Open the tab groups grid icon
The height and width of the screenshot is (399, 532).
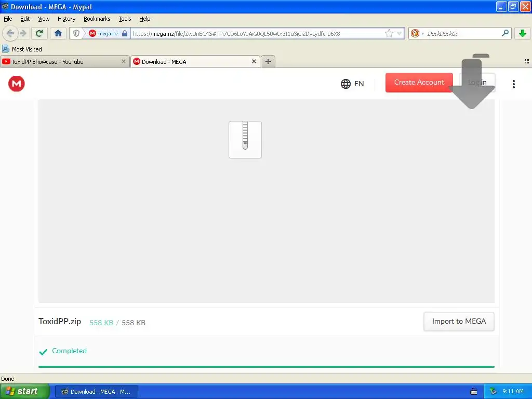[x=527, y=61]
